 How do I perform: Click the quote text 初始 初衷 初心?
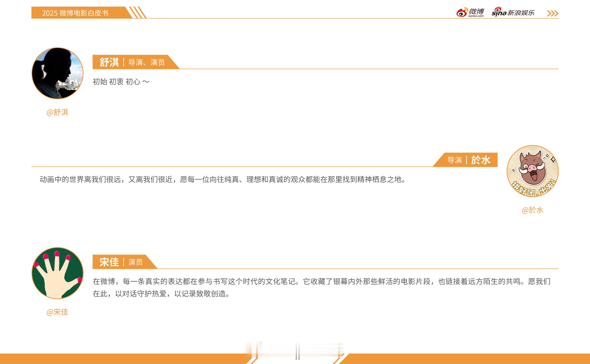click(x=121, y=82)
